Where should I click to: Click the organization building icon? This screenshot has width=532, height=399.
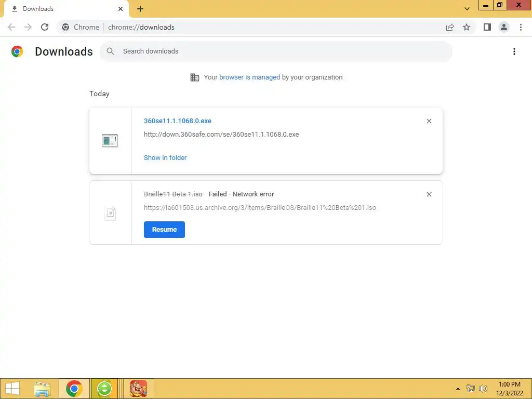[x=195, y=77]
